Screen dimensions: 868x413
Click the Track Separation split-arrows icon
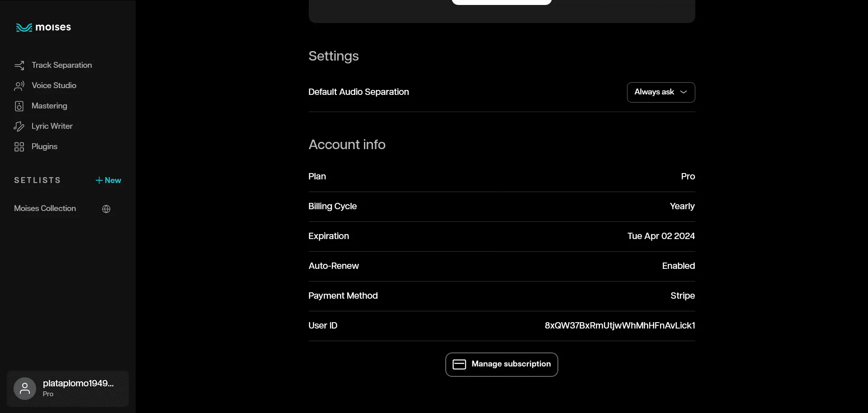coord(19,66)
